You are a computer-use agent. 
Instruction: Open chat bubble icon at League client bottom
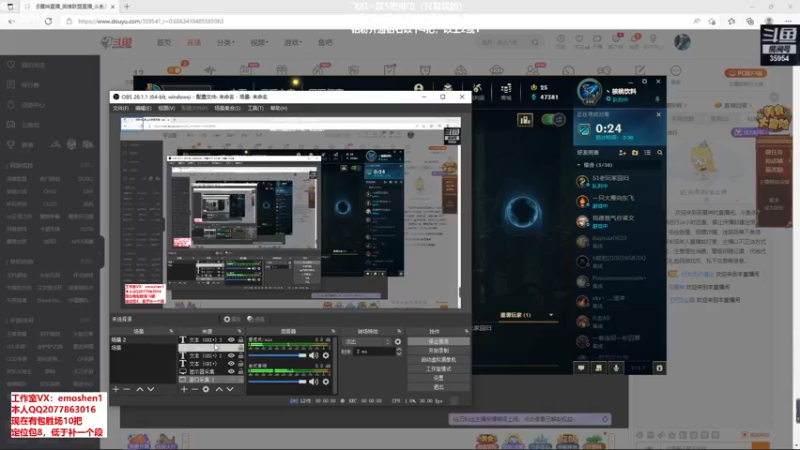tap(581, 368)
